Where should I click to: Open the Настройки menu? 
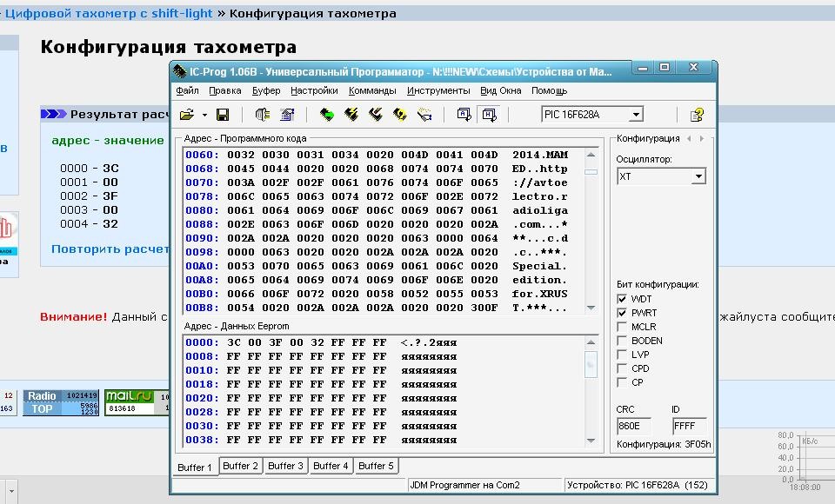pyautogui.click(x=314, y=90)
